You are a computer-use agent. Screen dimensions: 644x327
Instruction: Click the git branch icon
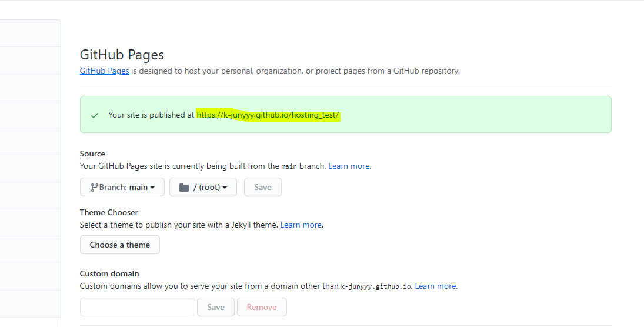(94, 188)
